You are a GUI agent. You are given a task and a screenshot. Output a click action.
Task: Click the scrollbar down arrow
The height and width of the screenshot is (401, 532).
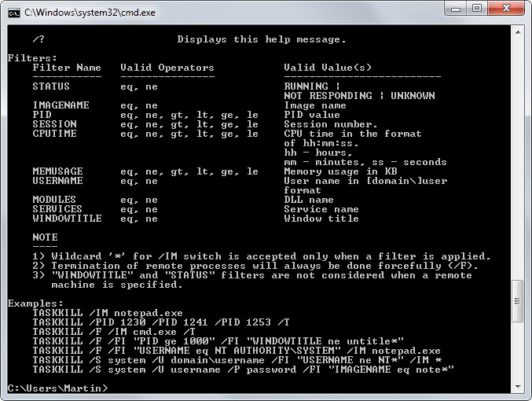tap(518, 386)
